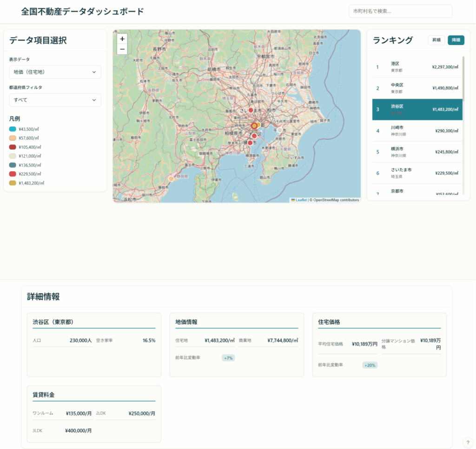476x449 pixels.
Task: Switch ranking to ascending 昇順
Action: click(436, 40)
